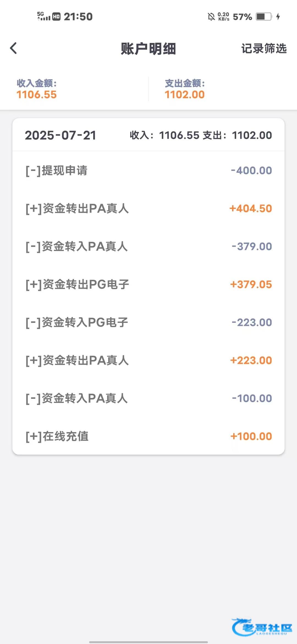The image size is (297, 644).
Task: Tap the charging bolt icon
Action: (278, 17)
